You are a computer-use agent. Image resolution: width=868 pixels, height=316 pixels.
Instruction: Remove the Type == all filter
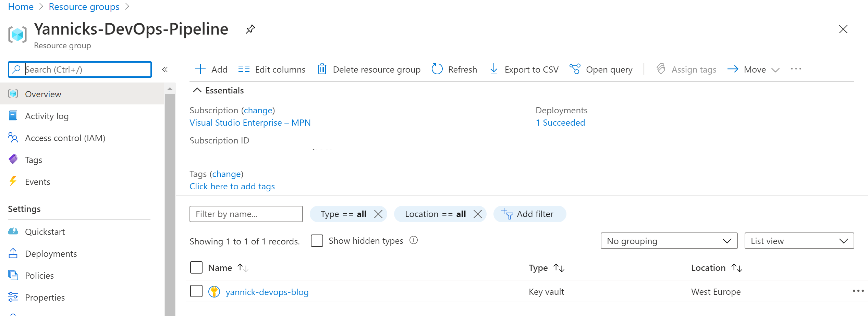click(378, 214)
